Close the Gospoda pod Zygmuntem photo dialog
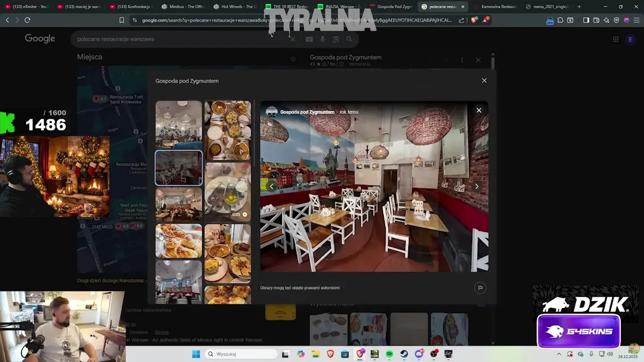This screenshot has height=362, width=644. click(484, 80)
